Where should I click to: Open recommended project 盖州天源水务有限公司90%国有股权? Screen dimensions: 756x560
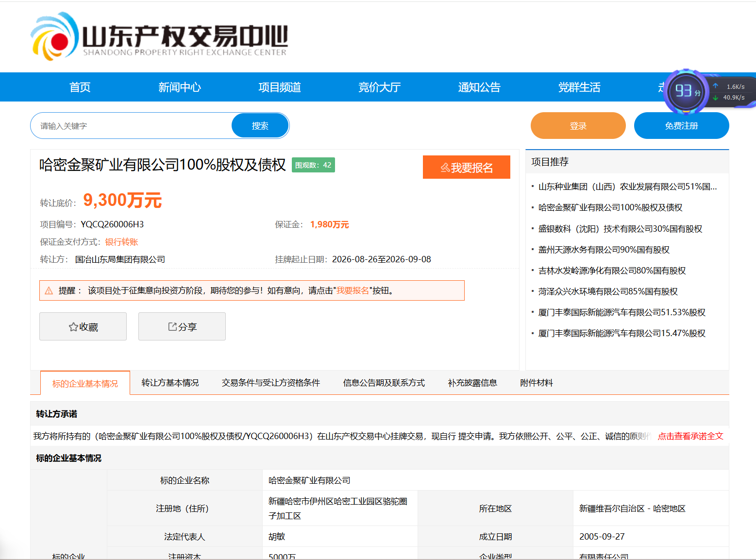(x=604, y=250)
